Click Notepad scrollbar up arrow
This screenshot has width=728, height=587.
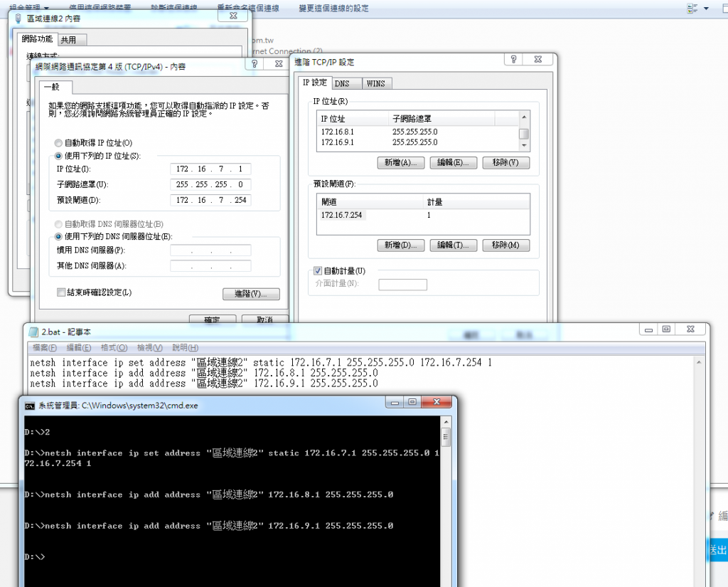pyautogui.click(x=699, y=362)
